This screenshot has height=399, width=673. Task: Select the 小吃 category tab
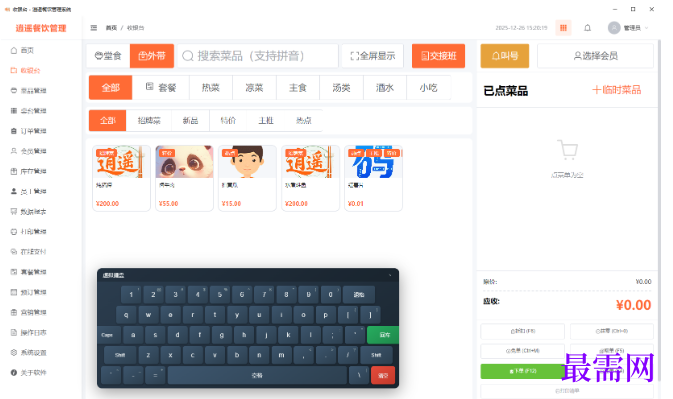428,88
